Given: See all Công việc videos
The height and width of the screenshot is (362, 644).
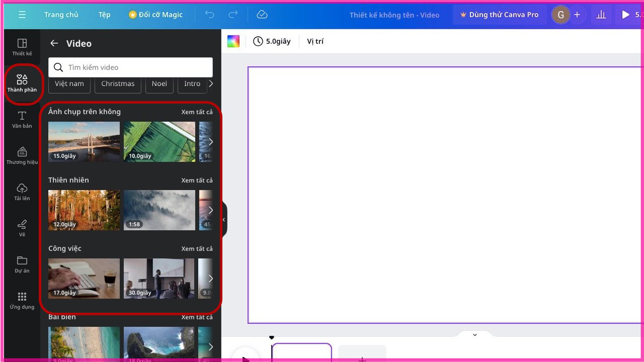Looking at the screenshot, I should (x=197, y=248).
